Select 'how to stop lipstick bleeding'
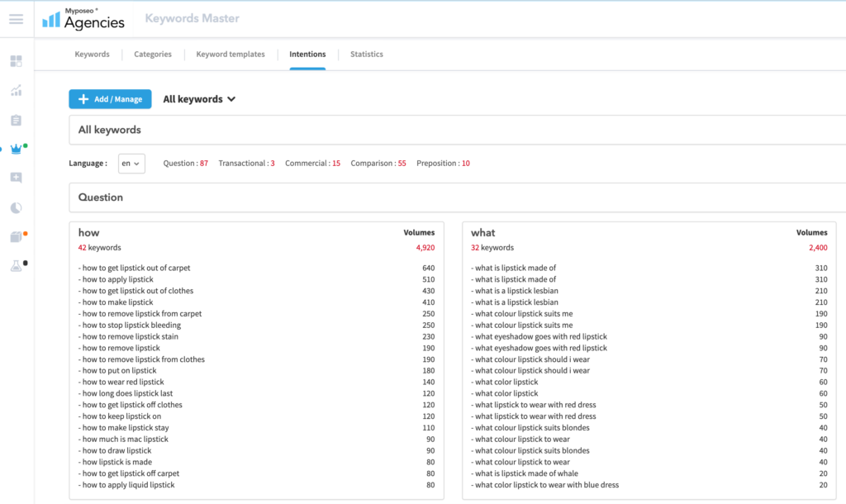Viewport: 846px width, 504px height. [130, 325]
